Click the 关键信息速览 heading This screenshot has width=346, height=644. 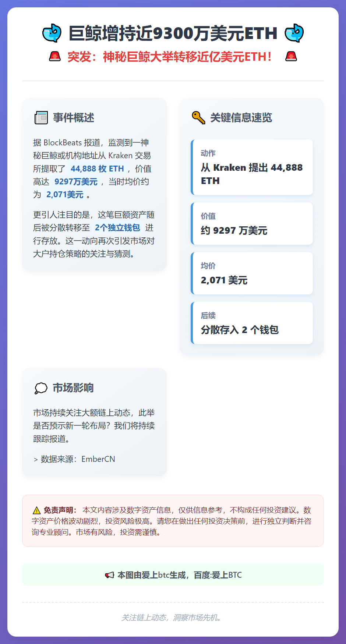[241, 118]
